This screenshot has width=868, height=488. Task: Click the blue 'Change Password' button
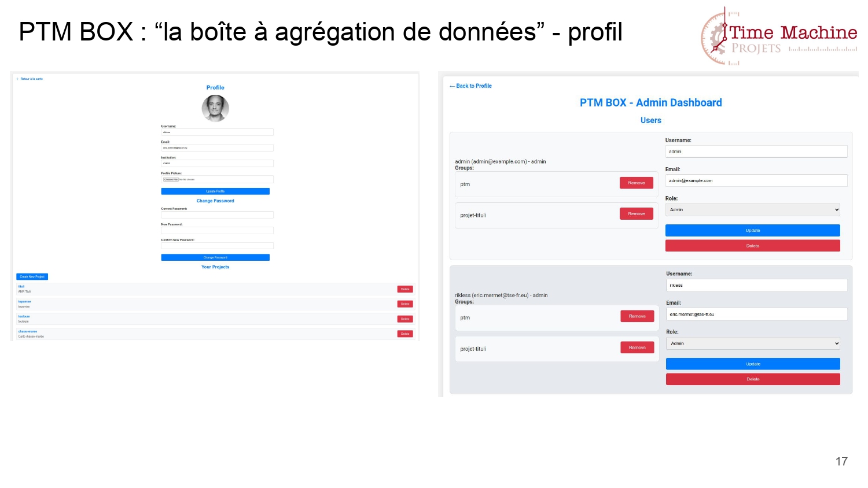coord(215,257)
